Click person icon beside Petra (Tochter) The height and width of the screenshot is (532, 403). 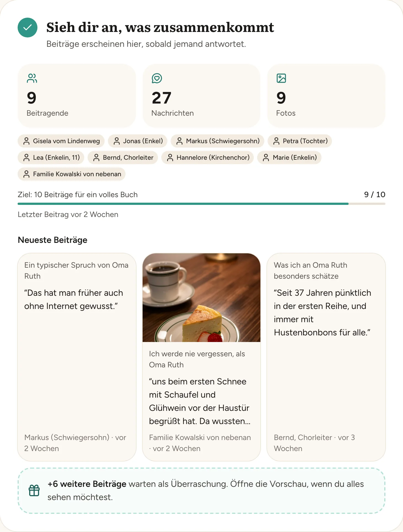pos(276,141)
